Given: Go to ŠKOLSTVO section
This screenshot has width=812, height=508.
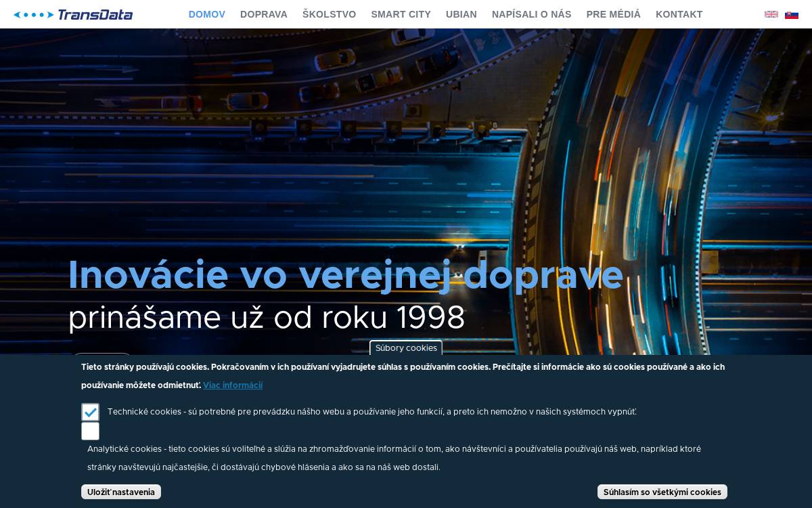Looking at the screenshot, I should pos(329,14).
